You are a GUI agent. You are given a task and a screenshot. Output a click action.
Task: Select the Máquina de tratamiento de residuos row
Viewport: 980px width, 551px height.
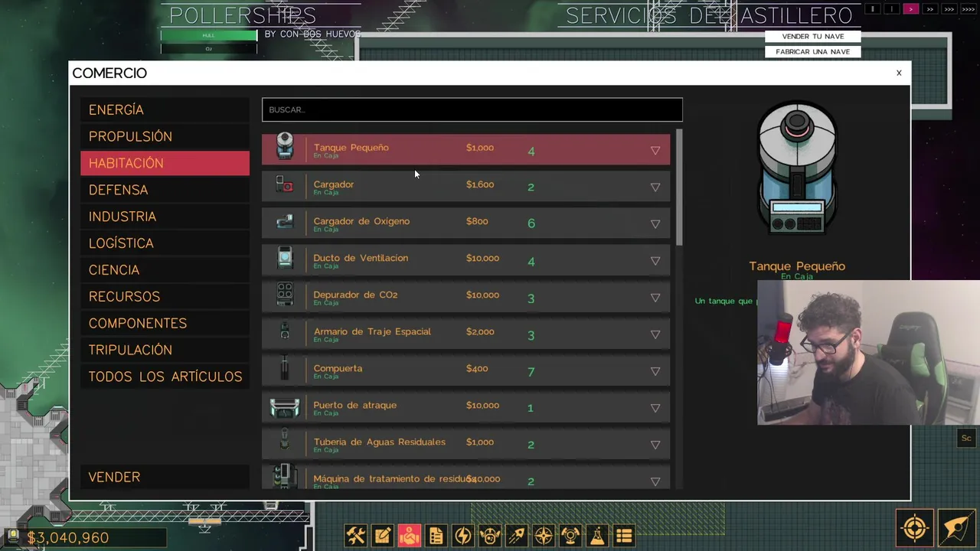click(465, 478)
